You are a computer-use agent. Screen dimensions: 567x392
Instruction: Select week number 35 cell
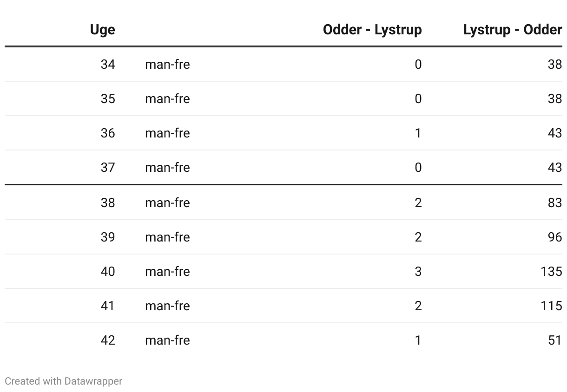[x=107, y=98]
